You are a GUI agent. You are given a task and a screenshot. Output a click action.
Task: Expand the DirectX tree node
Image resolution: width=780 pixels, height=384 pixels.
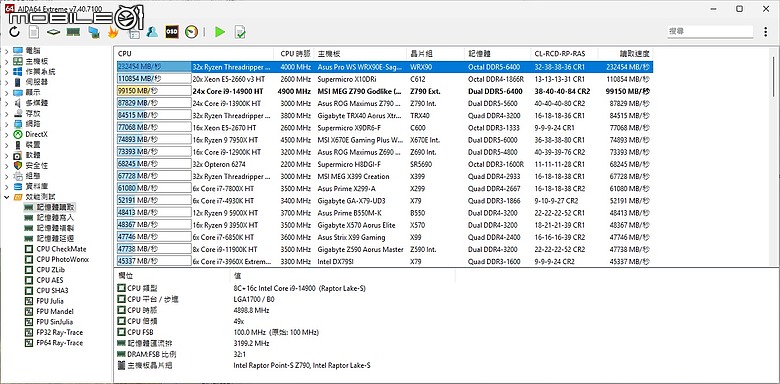point(6,134)
